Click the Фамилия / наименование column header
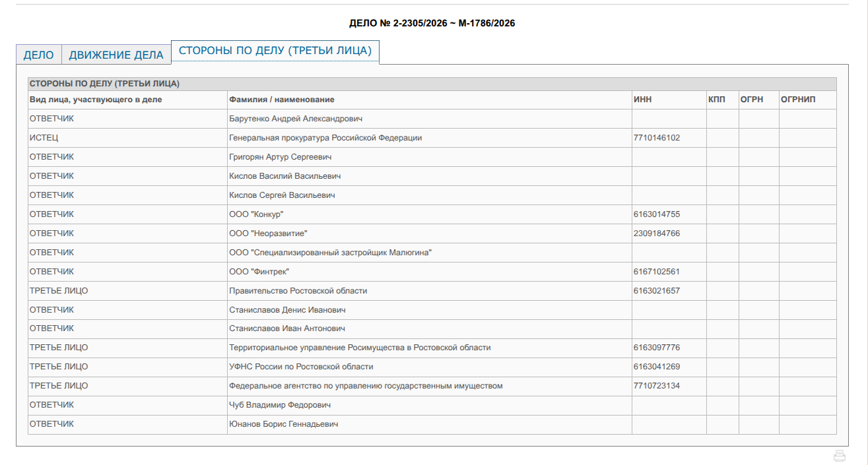This screenshot has width=868, height=465. click(x=281, y=100)
